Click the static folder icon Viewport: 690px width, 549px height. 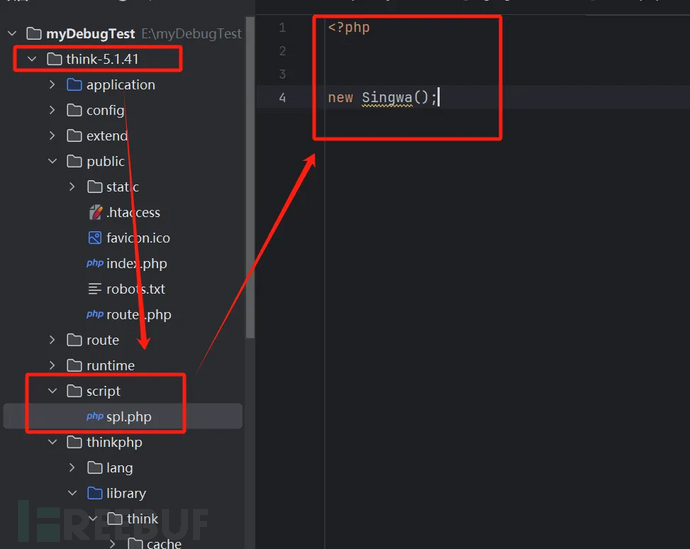(95, 187)
